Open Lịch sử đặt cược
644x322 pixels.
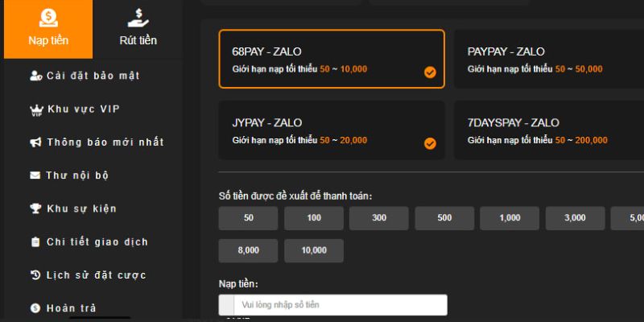pyautogui.click(x=96, y=275)
